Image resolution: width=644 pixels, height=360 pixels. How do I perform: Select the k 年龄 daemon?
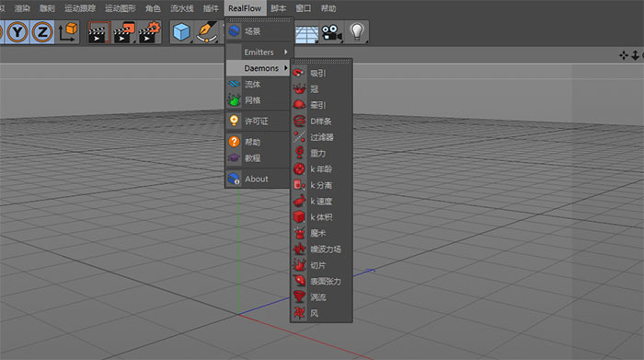pos(321,169)
